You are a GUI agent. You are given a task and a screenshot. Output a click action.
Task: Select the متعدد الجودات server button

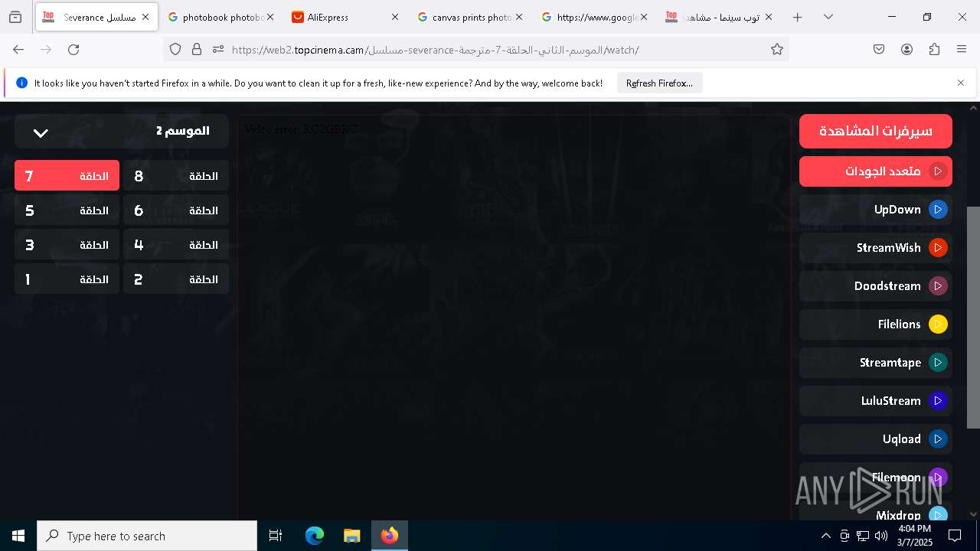pyautogui.click(x=876, y=171)
